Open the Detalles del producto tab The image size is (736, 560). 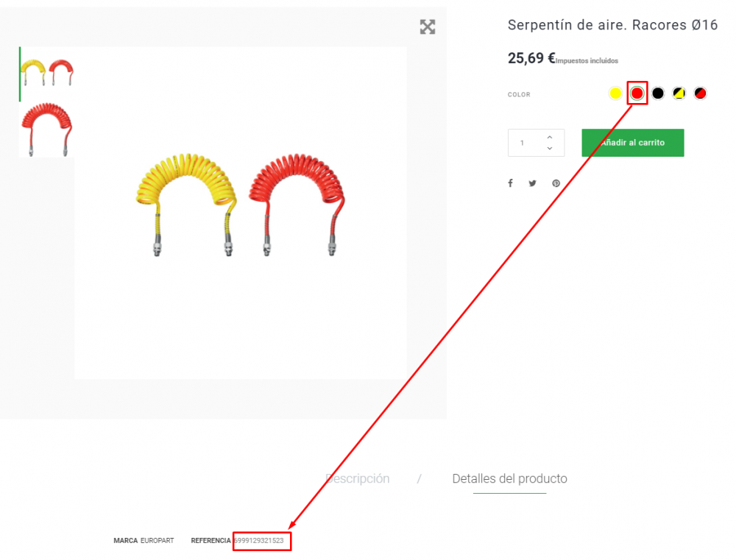pos(510,479)
